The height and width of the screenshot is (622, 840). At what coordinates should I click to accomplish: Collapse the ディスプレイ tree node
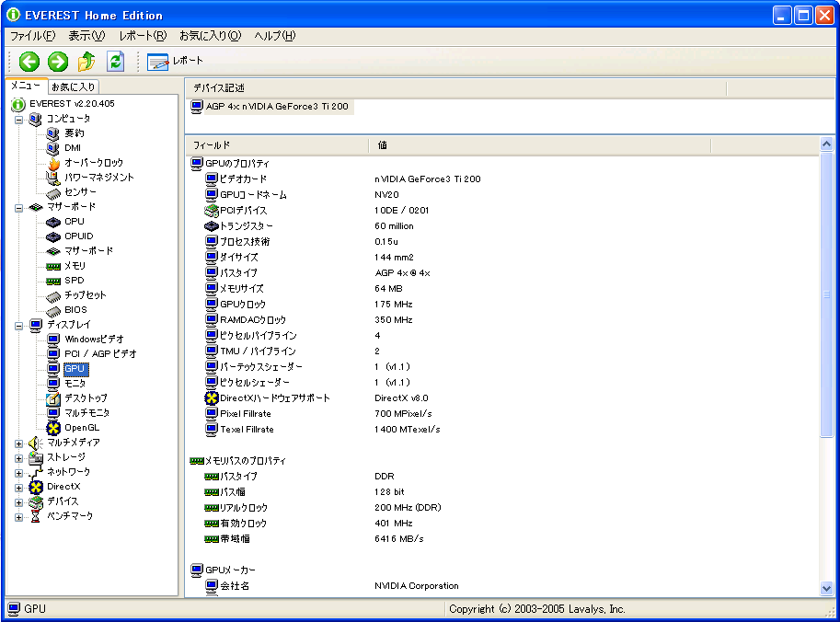(x=18, y=326)
